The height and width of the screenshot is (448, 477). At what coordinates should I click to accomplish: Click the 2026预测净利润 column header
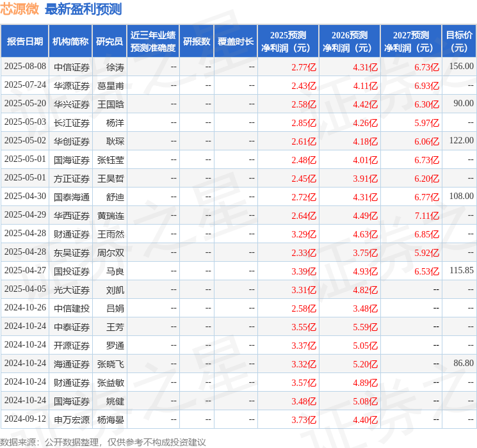click(x=350, y=42)
